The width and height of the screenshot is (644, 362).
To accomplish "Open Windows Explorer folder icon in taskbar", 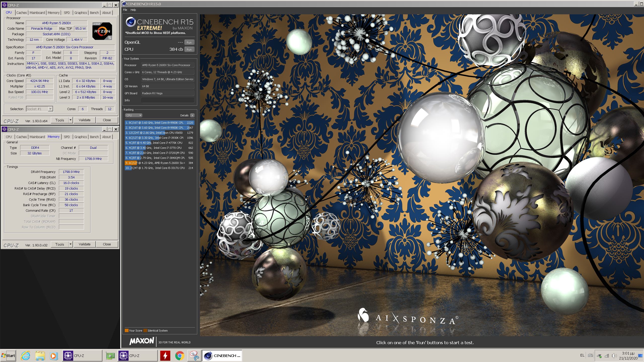I will [x=40, y=355].
